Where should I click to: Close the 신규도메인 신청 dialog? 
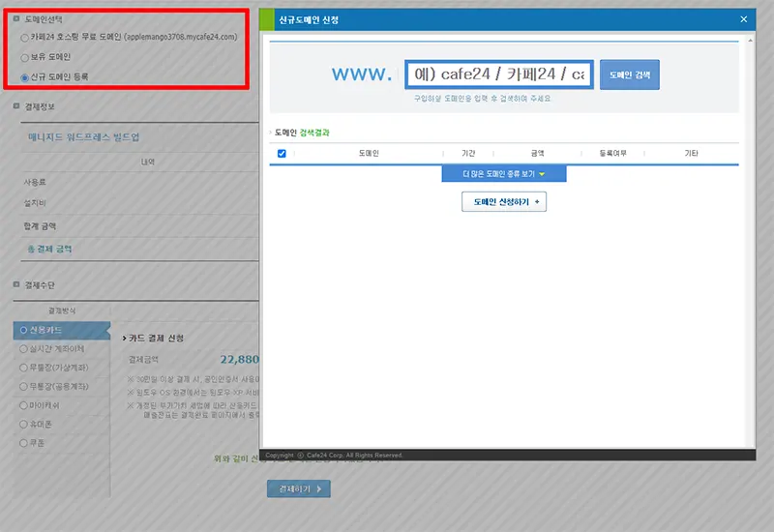tap(743, 19)
